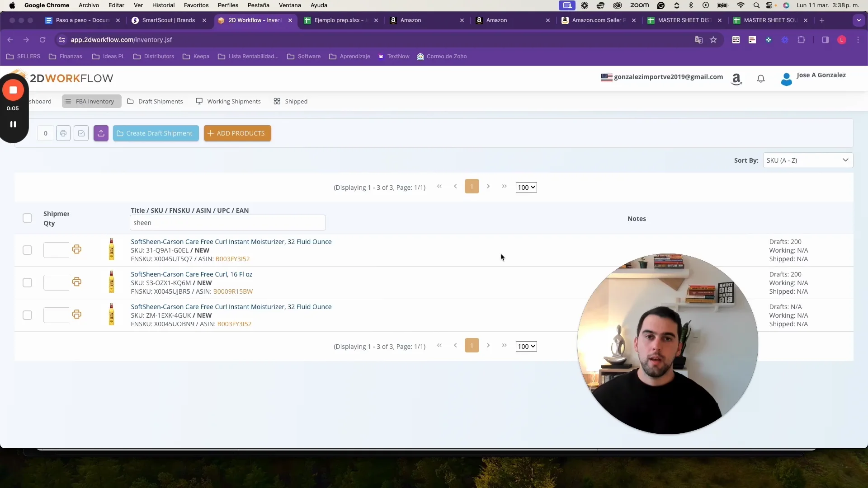The width and height of the screenshot is (868, 488).
Task: Click ASIN B003FY3I52 in the ZM-1EXK-4GUK row
Action: [x=234, y=324]
